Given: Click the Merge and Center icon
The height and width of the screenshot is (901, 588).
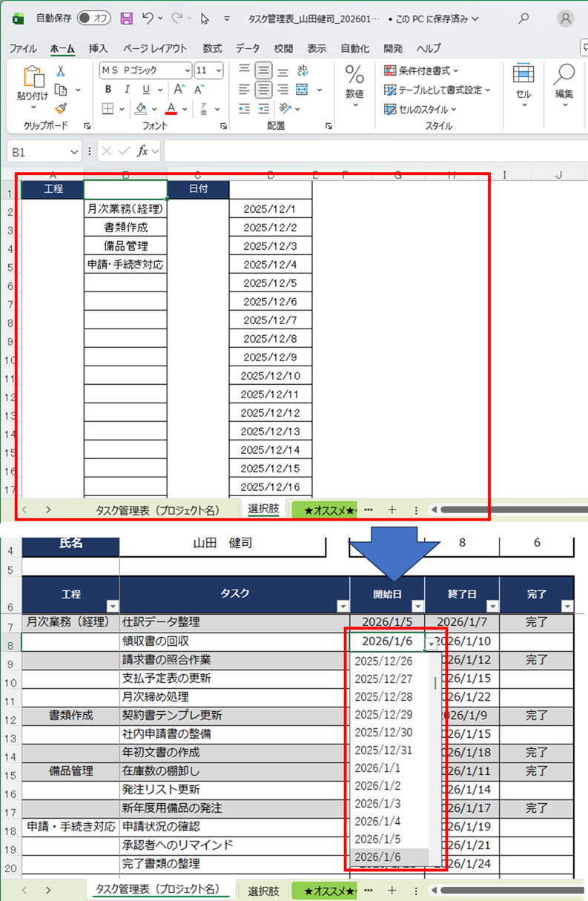Looking at the screenshot, I should point(302,90).
